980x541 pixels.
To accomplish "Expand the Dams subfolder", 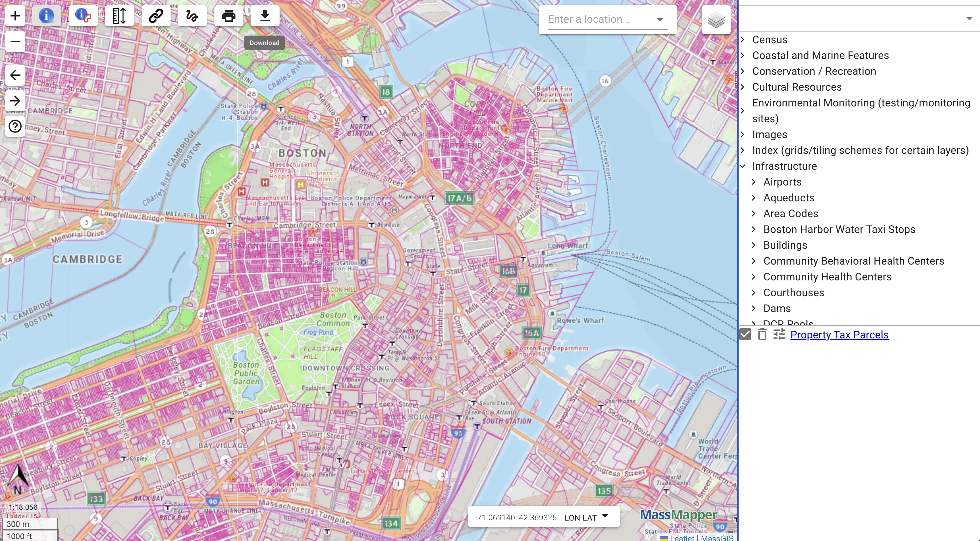I will [x=754, y=308].
